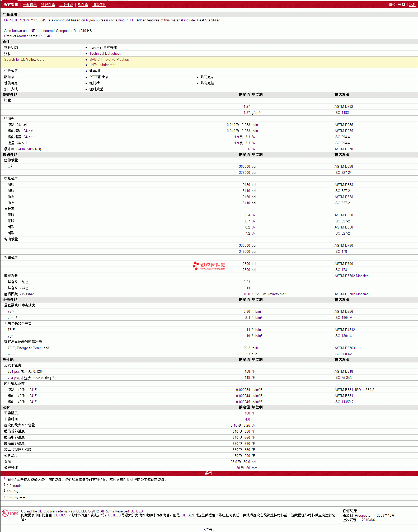This screenshot has height=532, width=418.
Task: Click the 建议的最大水分含量 row label
Action: 20,425
